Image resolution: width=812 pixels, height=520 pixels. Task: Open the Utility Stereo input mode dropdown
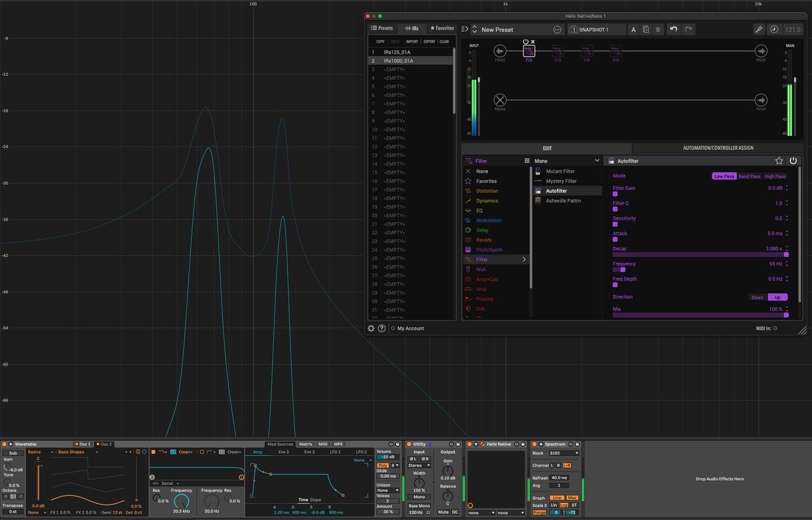tap(419, 465)
